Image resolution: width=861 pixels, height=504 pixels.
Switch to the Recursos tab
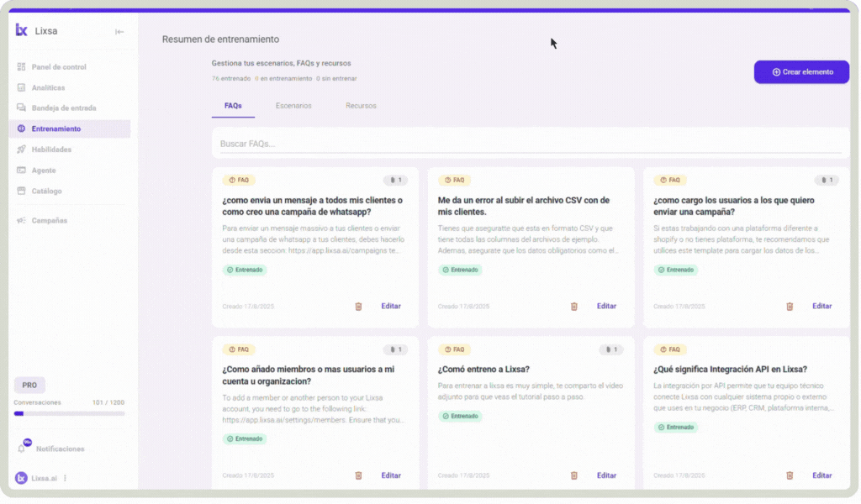tap(361, 106)
